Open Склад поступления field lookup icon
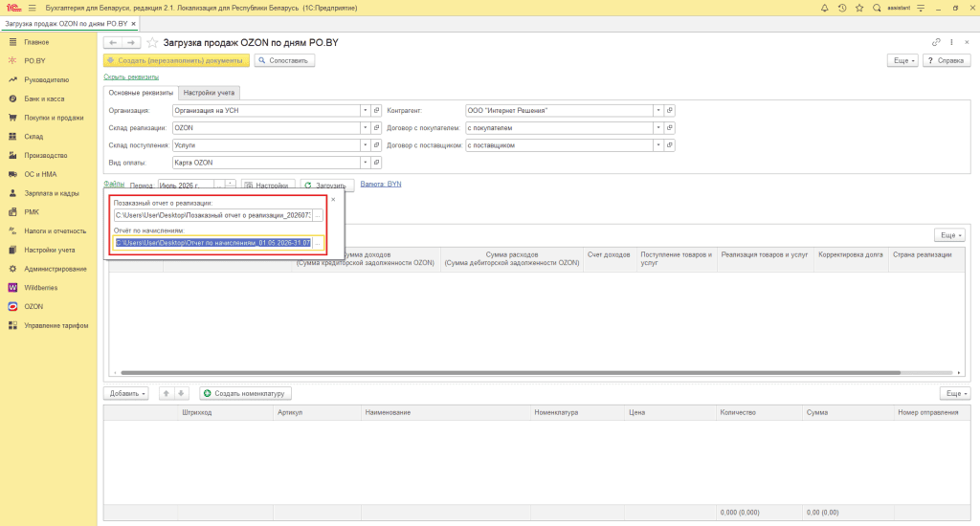The width and height of the screenshot is (980, 526). (376, 145)
